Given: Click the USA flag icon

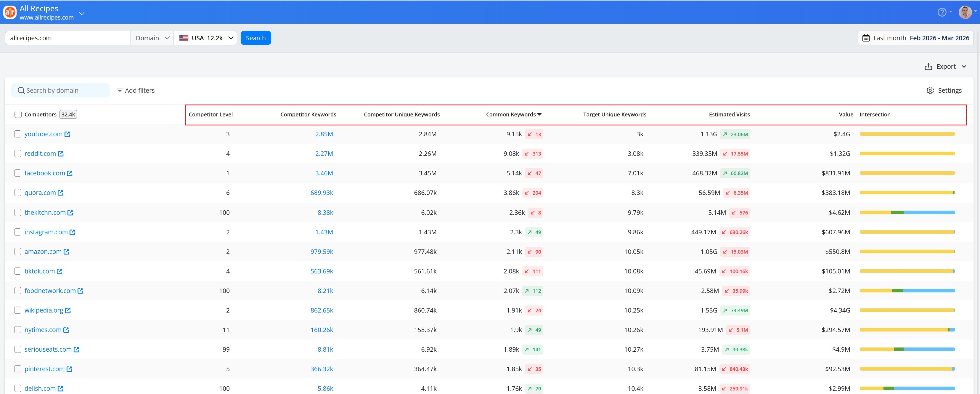Looking at the screenshot, I should click(184, 38).
